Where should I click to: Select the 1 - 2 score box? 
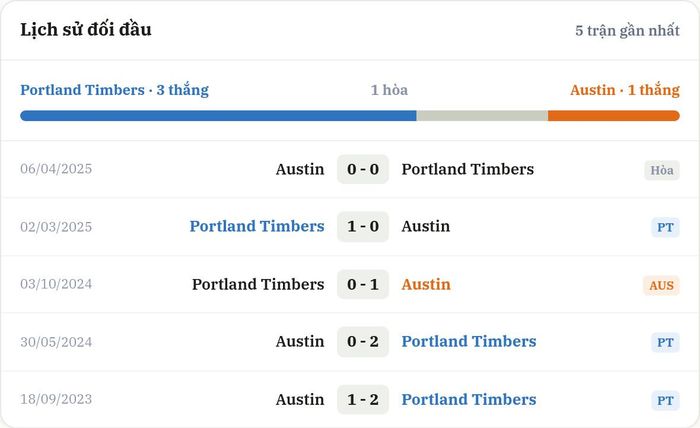point(363,399)
